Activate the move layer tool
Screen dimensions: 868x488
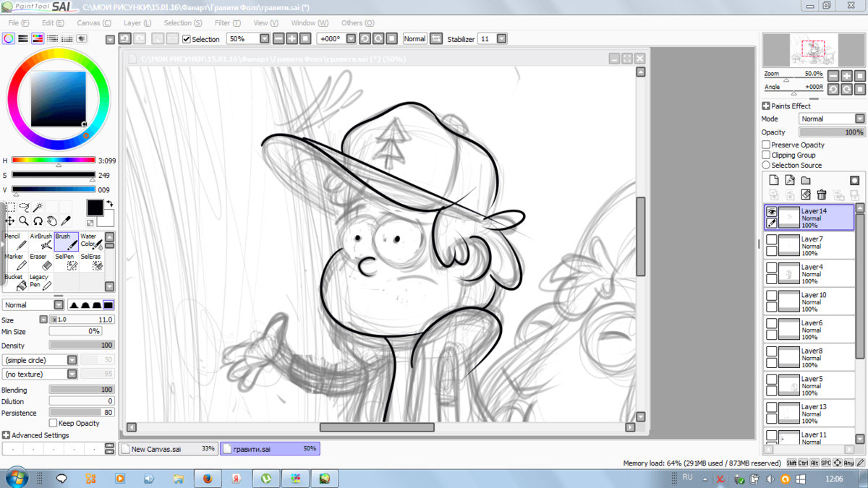point(10,221)
